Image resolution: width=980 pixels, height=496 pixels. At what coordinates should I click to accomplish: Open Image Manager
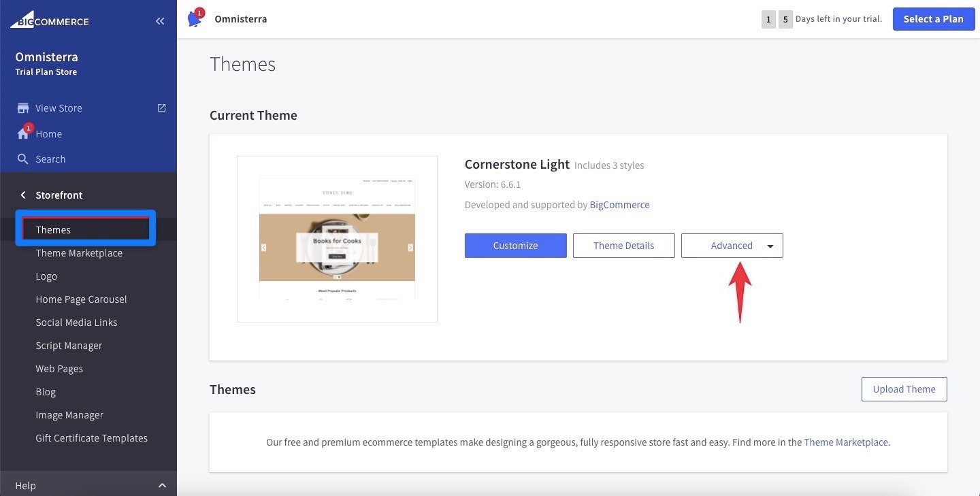tap(69, 415)
